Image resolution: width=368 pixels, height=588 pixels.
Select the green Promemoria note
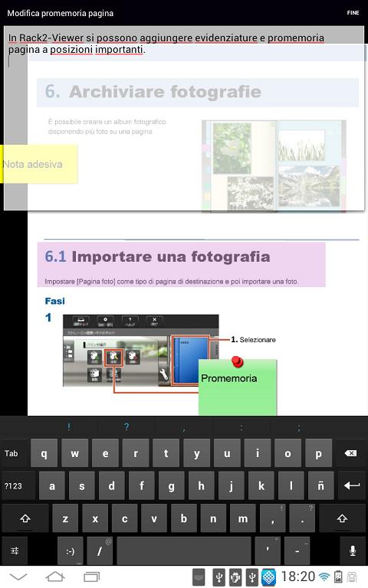point(238,387)
